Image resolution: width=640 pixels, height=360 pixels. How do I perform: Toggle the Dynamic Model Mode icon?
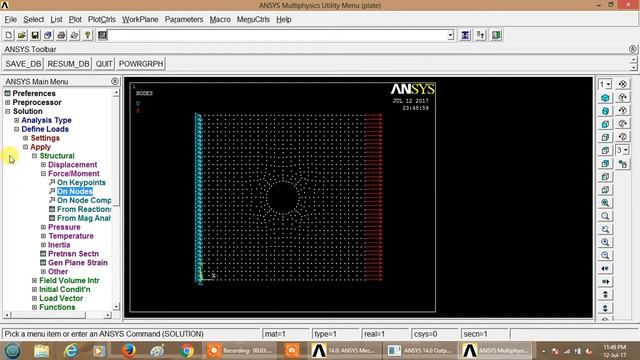pos(622,164)
